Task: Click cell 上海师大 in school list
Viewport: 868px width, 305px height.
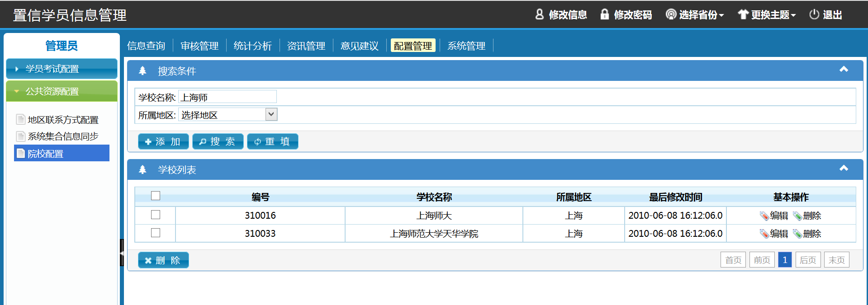Action: [x=434, y=216]
